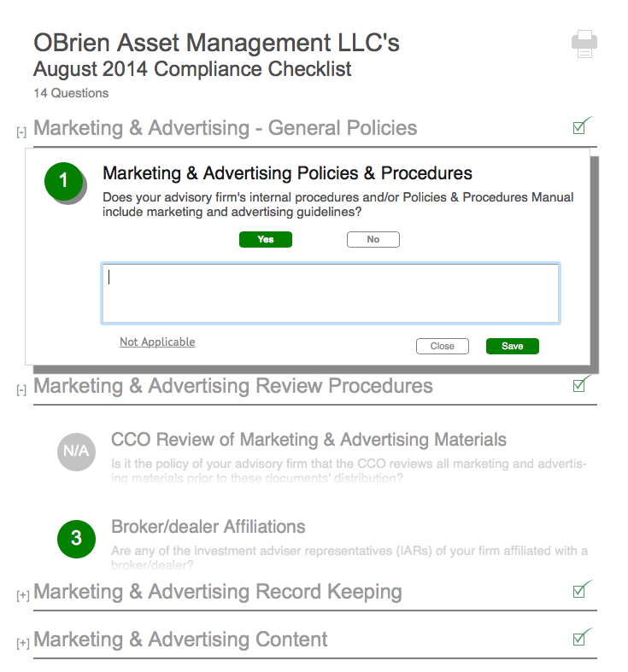The image size is (628, 672).
Task: Expand Marketing & Advertising Record Keeping section
Action: pos(22,595)
